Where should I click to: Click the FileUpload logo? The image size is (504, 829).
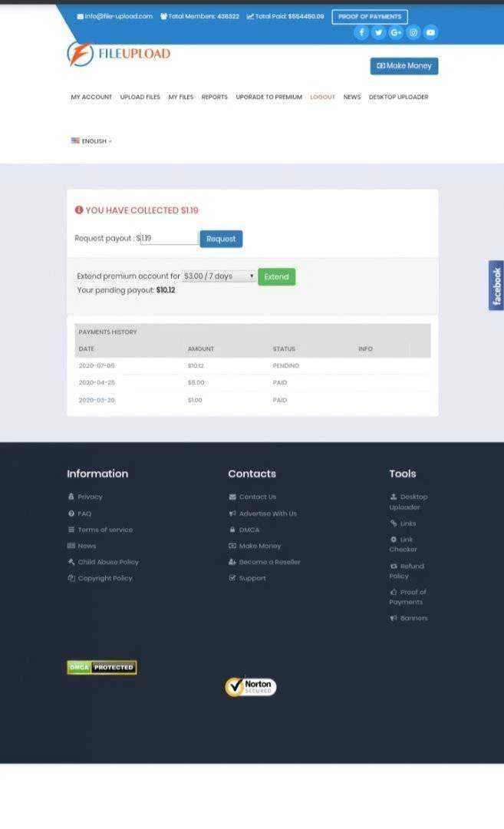coord(119,54)
